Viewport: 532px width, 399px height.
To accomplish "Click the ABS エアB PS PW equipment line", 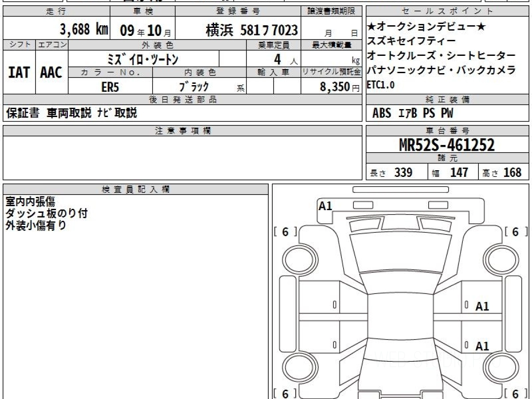I will 413,113.
